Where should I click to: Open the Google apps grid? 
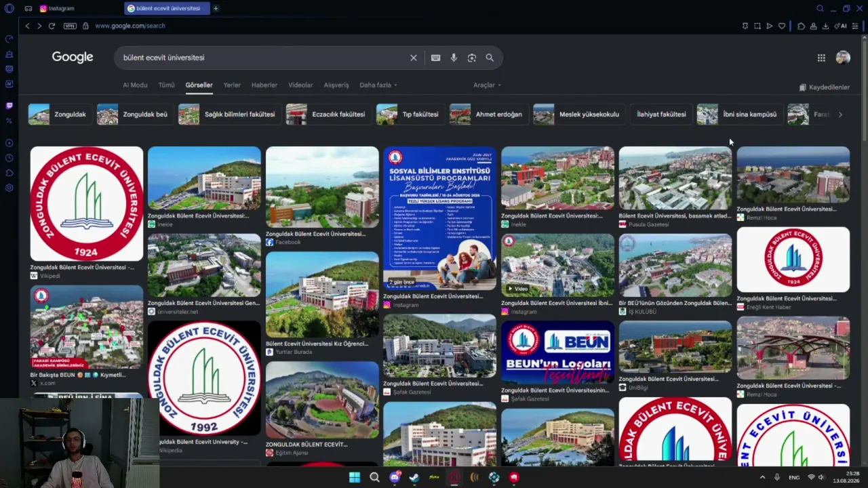(821, 58)
